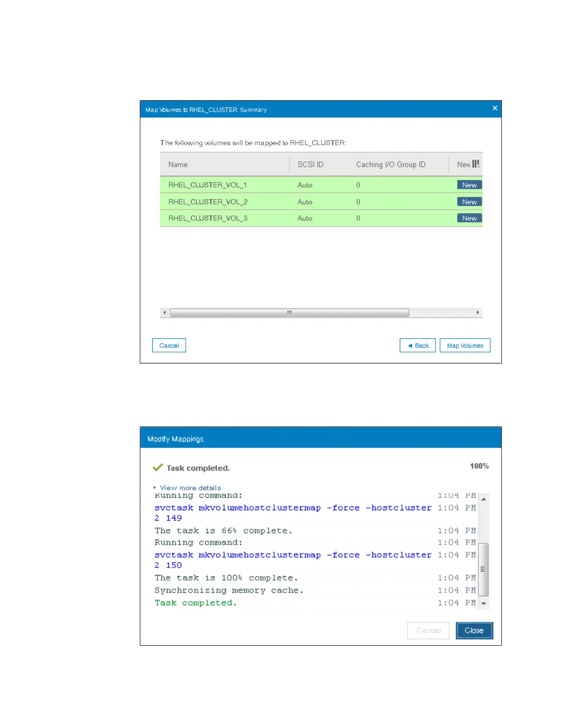The height and width of the screenshot is (728, 563).
Task: Go Back to the previous wizard step
Action: (x=418, y=346)
